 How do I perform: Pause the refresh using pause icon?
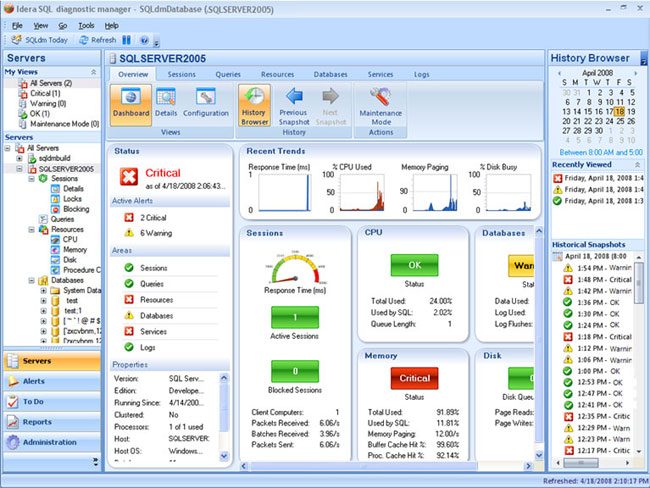click(x=126, y=40)
